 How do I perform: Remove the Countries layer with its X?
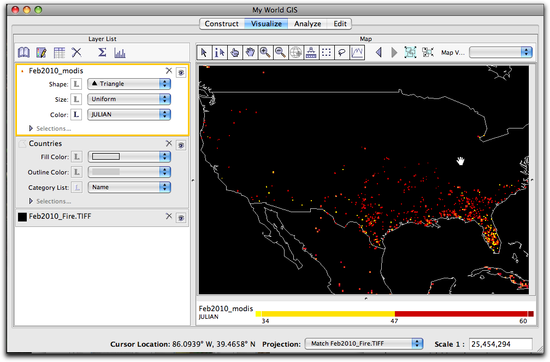pyautogui.click(x=169, y=143)
